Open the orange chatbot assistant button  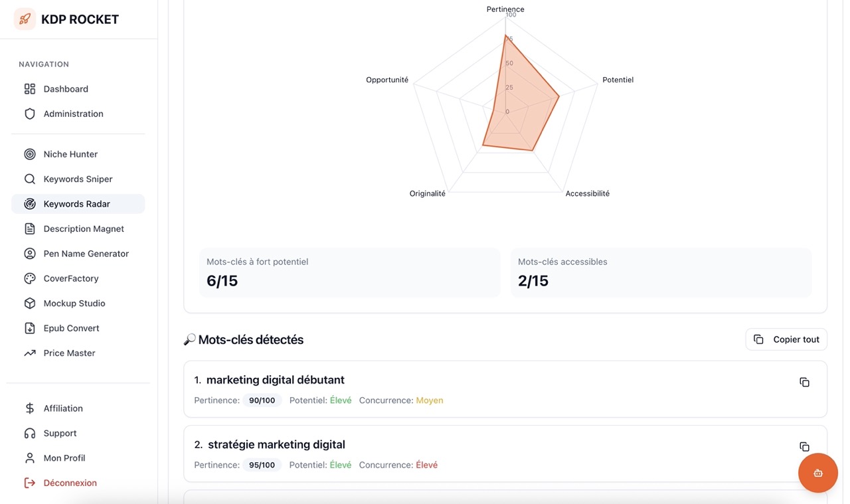click(x=817, y=473)
